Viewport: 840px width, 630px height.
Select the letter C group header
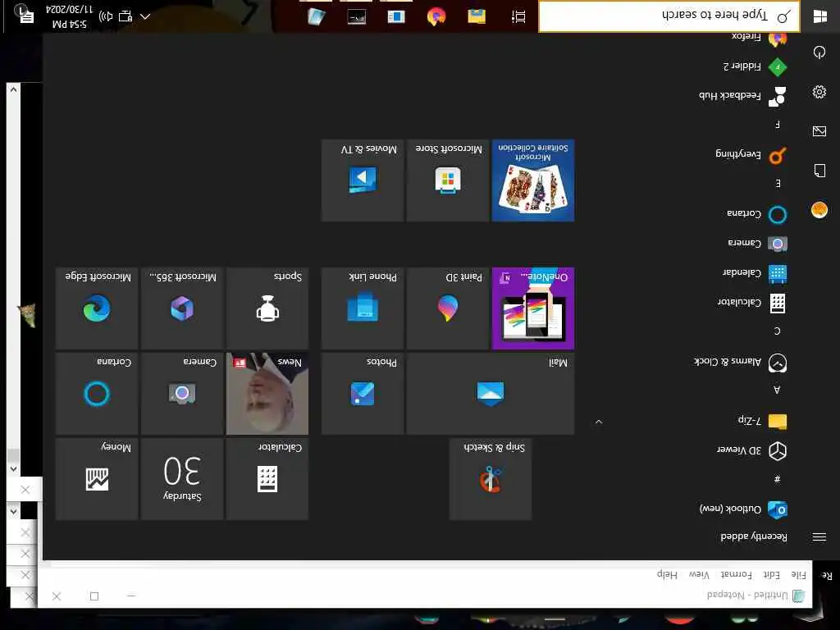(778, 331)
